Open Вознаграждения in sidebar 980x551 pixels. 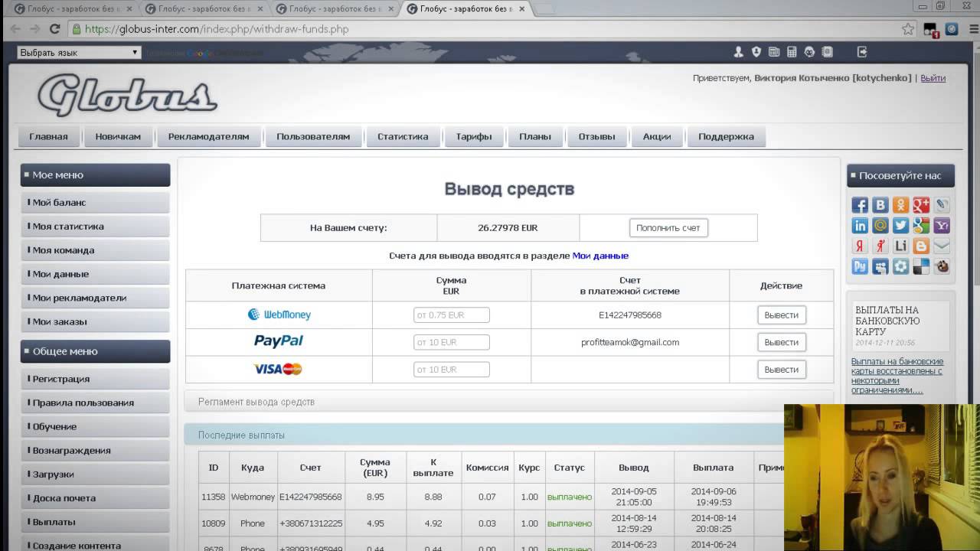coord(95,451)
